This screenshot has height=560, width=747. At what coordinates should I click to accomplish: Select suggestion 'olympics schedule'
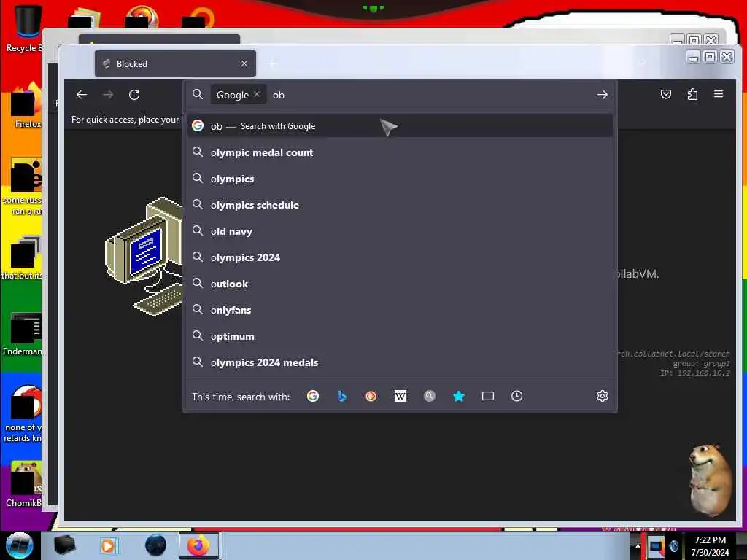click(x=400, y=205)
